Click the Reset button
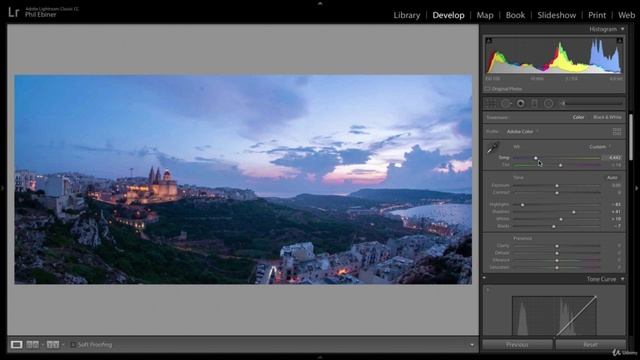640x360 pixels. [x=590, y=345]
